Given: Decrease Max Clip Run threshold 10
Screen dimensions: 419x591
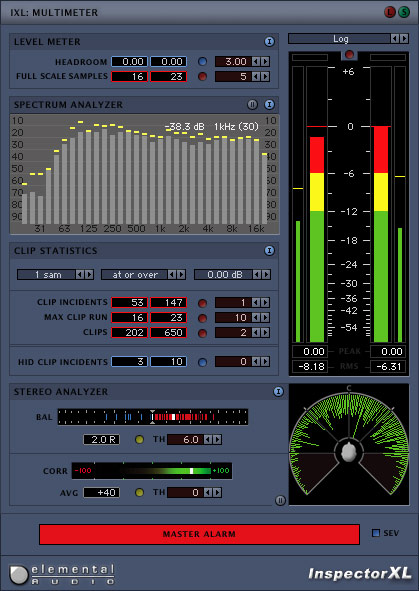Looking at the screenshot, I should click(x=256, y=318).
